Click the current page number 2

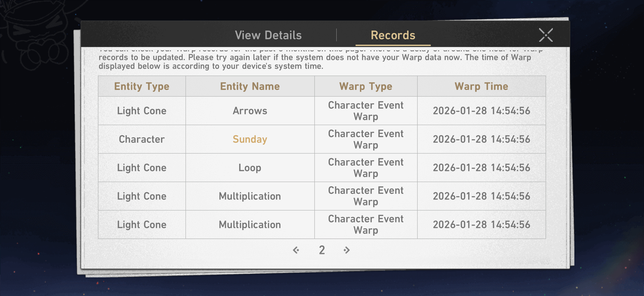(322, 250)
